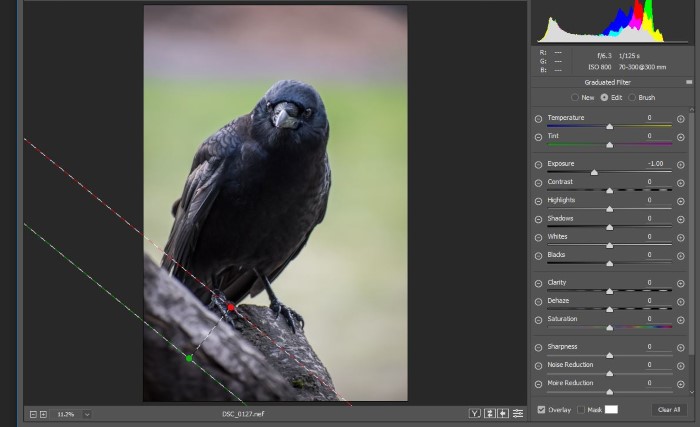Click the Exposure value field
Screen dimensions: 700x427
655,163
